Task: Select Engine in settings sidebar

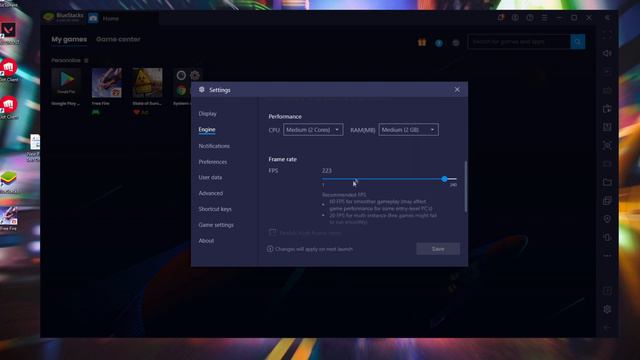Action: (207, 129)
